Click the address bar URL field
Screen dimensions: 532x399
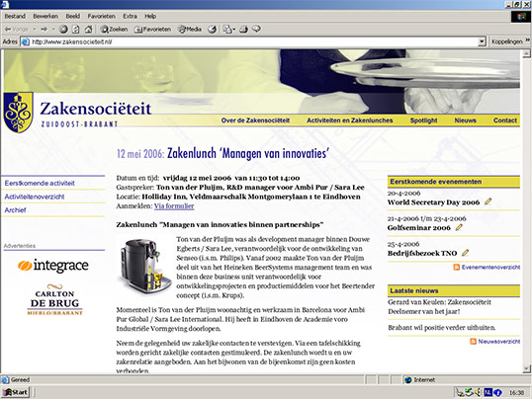point(254,42)
